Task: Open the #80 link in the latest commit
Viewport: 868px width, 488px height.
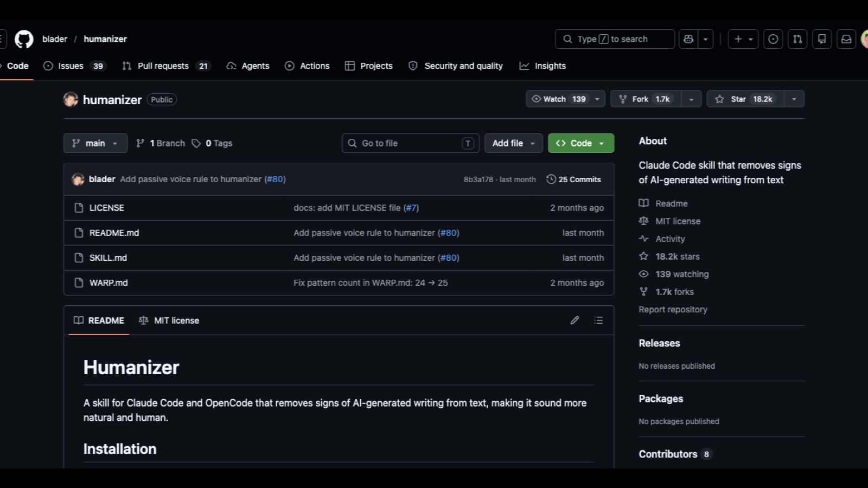Action: (275, 179)
